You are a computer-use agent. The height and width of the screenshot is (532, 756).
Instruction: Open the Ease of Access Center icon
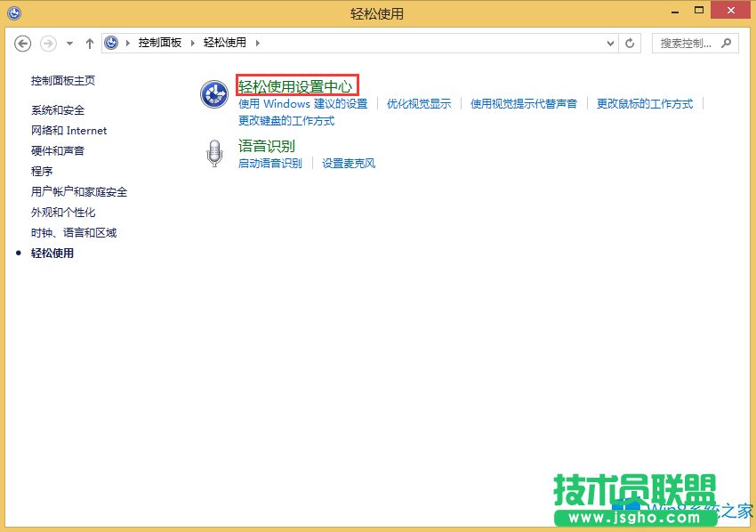click(x=214, y=93)
